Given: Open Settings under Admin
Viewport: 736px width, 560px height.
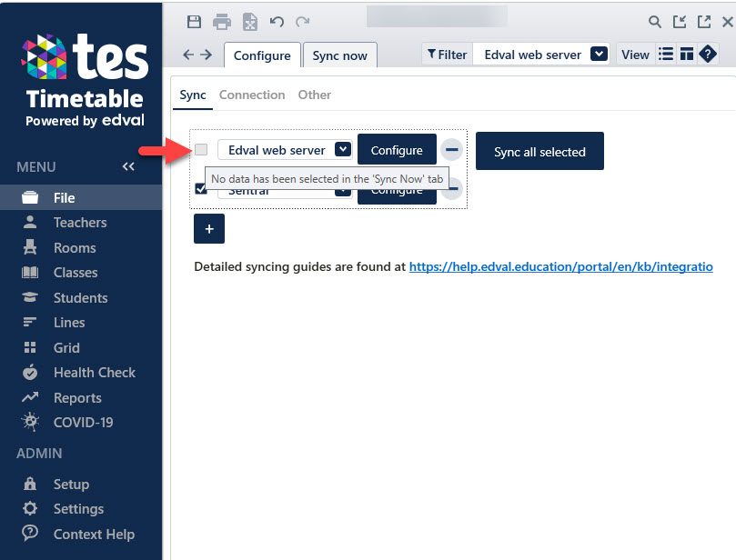Looking at the screenshot, I should point(81,509).
